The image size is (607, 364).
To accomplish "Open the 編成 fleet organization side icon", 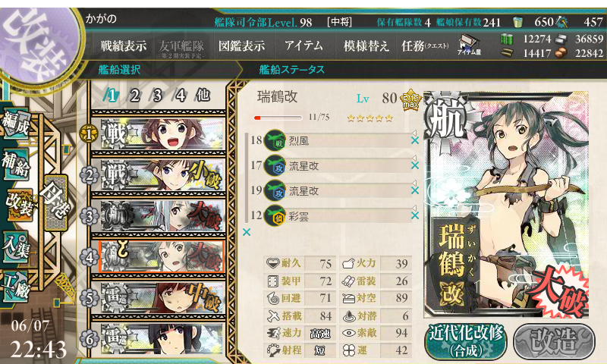I will (x=16, y=124).
